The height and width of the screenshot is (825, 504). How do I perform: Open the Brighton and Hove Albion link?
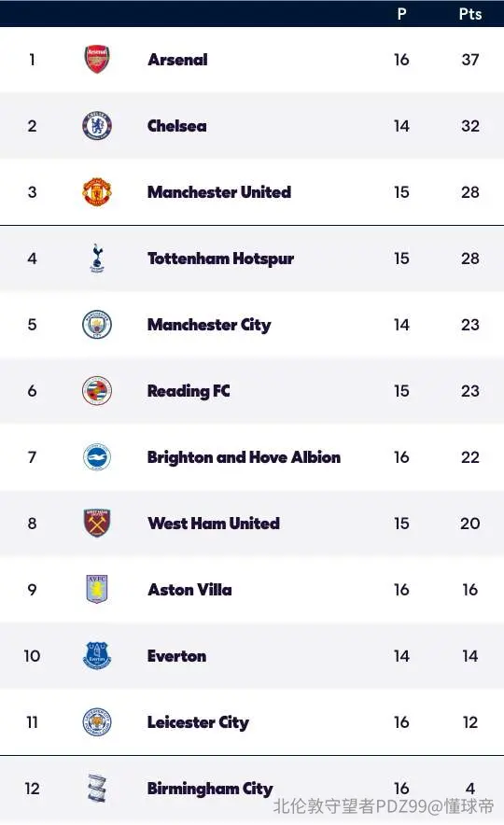pyautogui.click(x=245, y=457)
